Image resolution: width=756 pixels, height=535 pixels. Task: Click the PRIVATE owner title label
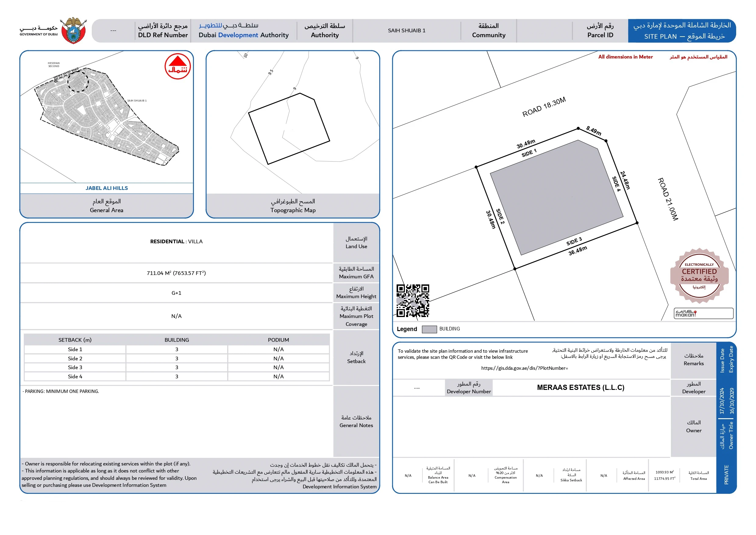726,475
